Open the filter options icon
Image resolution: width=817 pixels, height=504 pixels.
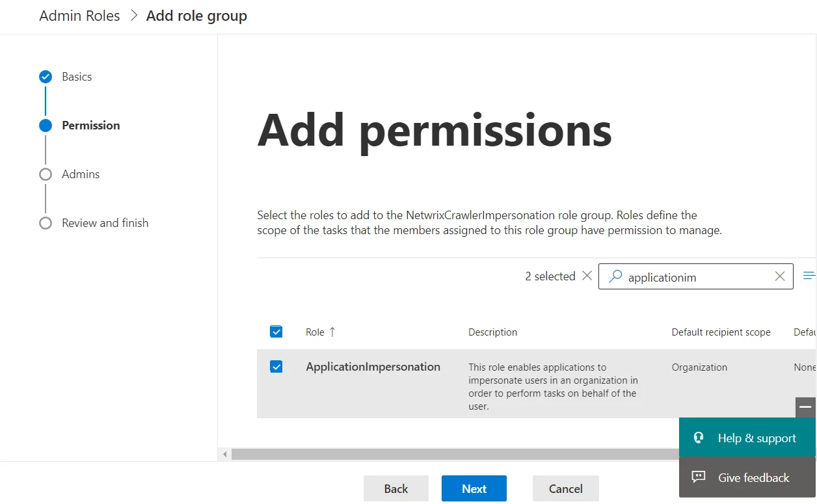coord(809,276)
